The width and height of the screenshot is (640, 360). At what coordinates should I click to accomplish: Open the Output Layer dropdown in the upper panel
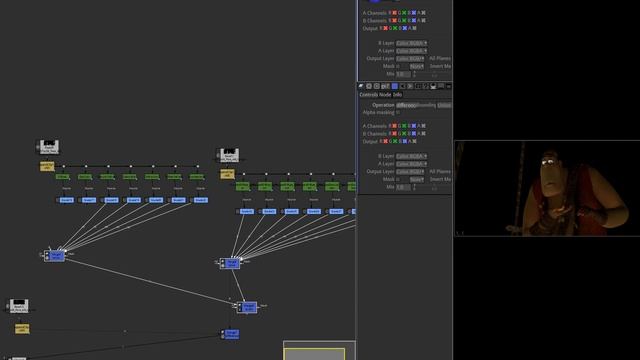click(x=411, y=58)
